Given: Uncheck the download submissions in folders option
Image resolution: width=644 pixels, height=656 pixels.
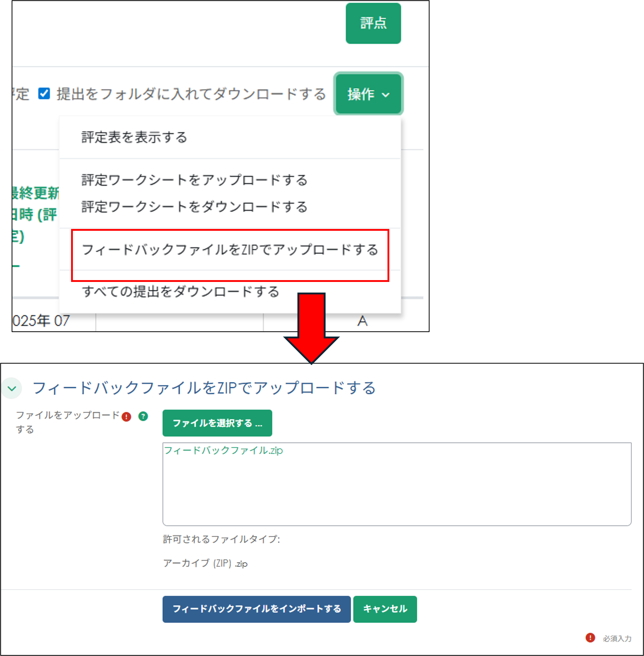Looking at the screenshot, I should coord(44,94).
